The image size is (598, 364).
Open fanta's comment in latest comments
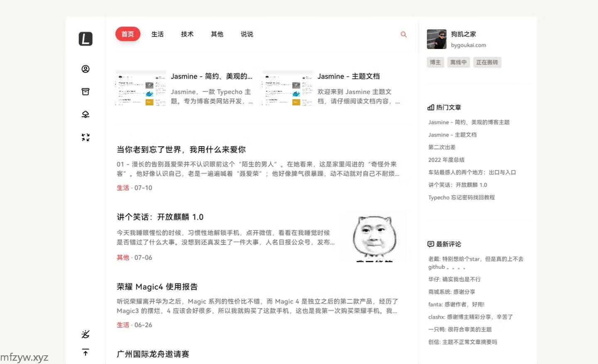[x=456, y=304]
